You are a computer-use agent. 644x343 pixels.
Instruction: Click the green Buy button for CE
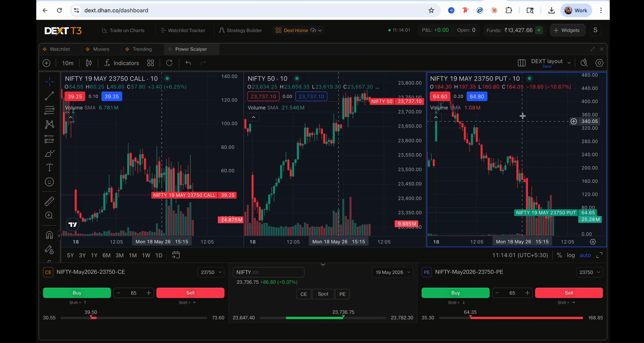pyautogui.click(x=77, y=293)
